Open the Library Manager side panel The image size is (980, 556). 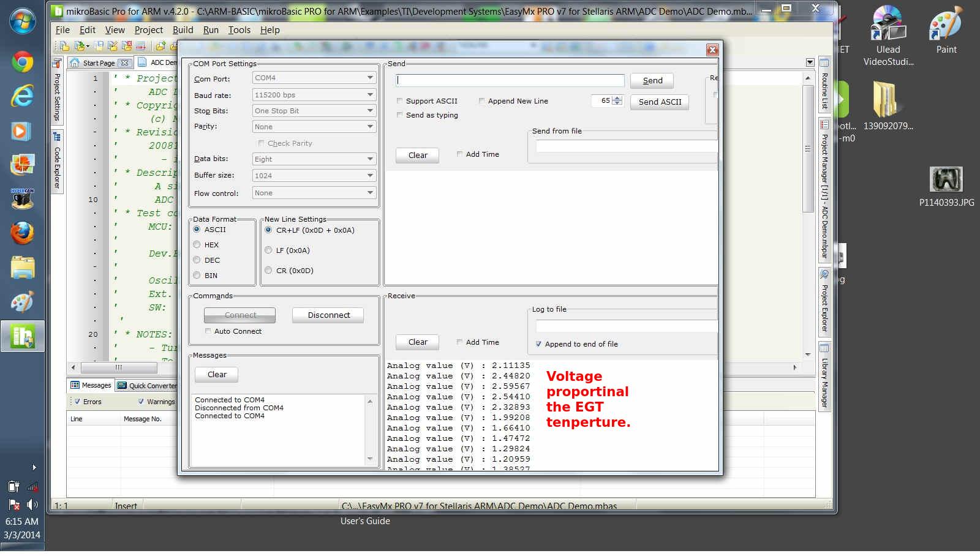pyautogui.click(x=824, y=377)
